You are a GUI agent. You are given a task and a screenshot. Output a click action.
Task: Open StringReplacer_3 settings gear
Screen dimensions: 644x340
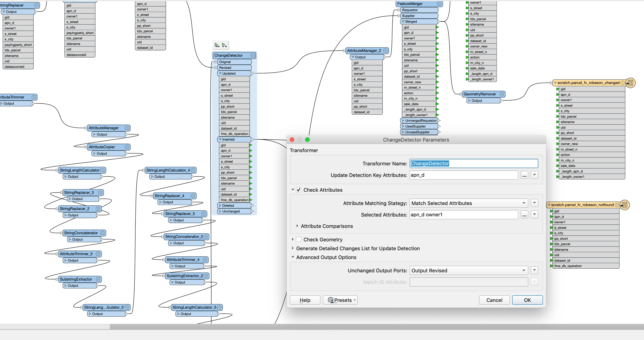pyautogui.click(x=100, y=192)
